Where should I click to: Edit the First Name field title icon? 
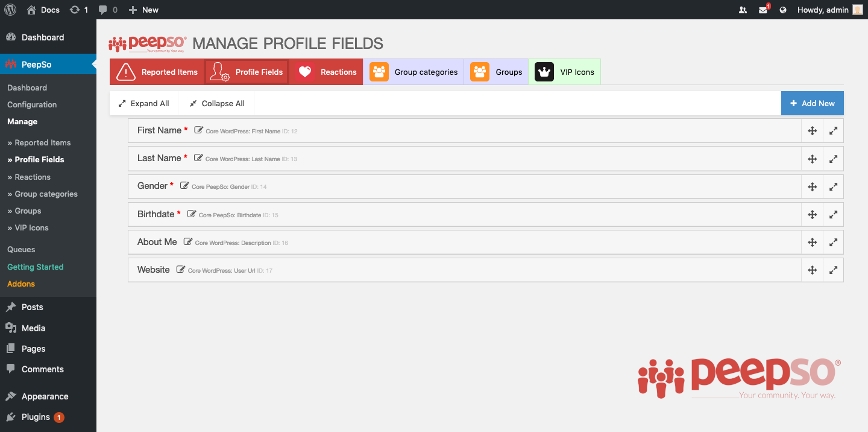[x=198, y=130]
